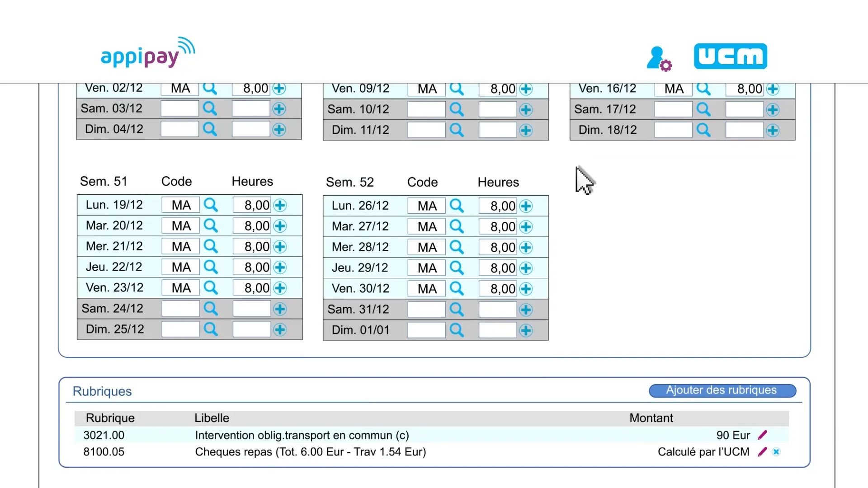This screenshot has height=488, width=868.
Task: Delete the Cheques repas rubrique
Action: pos(776,452)
